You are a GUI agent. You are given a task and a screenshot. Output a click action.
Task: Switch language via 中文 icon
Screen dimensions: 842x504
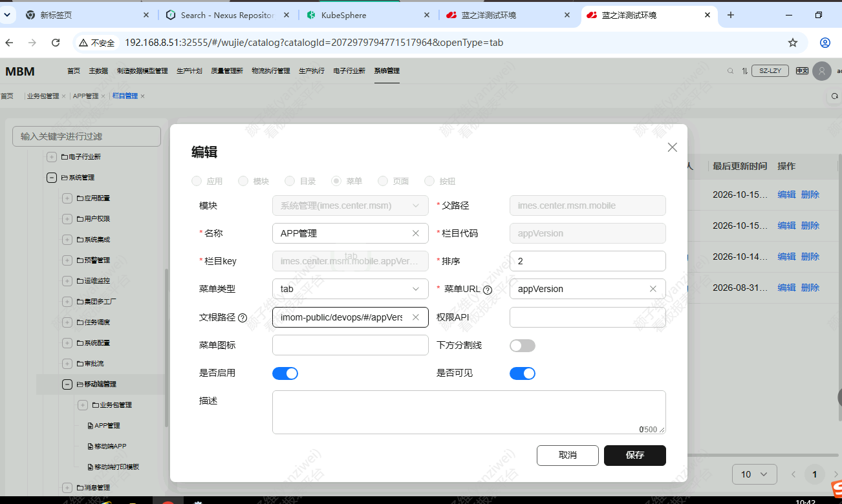tap(802, 71)
